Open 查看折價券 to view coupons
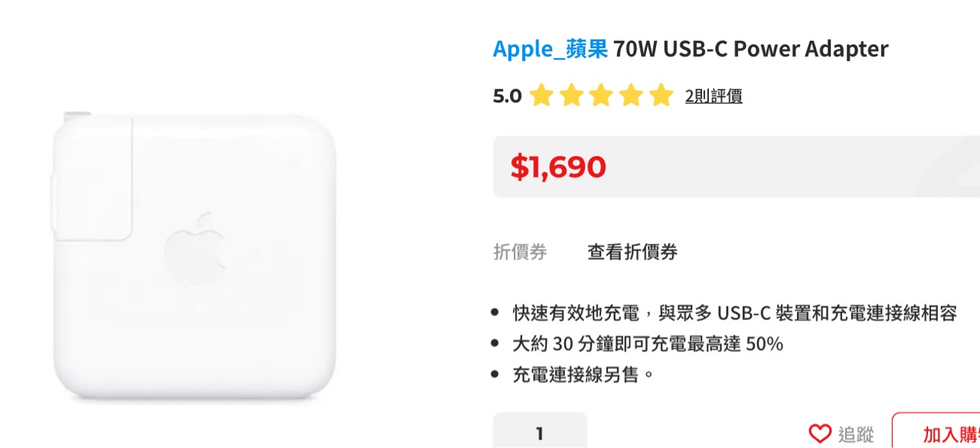 click(632, 252)
